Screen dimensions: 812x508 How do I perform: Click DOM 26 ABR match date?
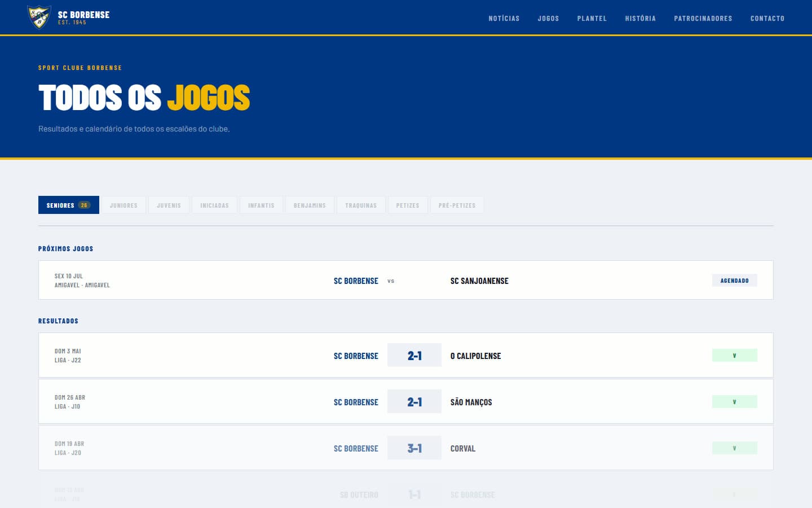pos(70,397)
